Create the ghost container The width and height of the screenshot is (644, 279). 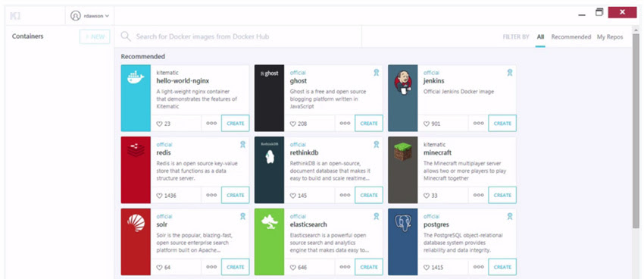[369, 124]
